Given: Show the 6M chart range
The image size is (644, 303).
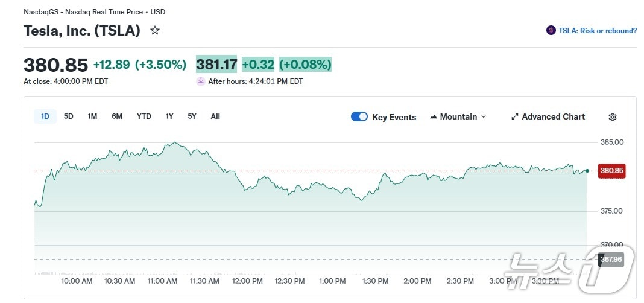Looking at the screenshot, I should point(117,116).
